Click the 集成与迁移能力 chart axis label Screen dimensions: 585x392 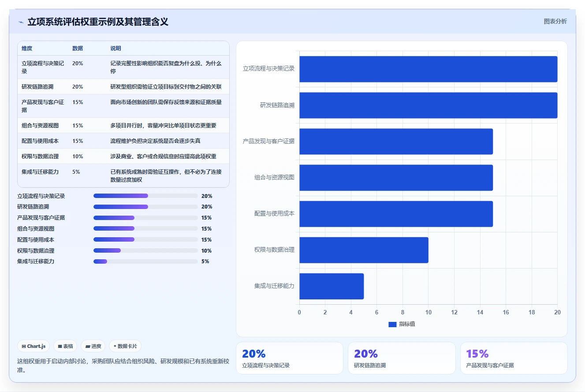click(274, 286)
